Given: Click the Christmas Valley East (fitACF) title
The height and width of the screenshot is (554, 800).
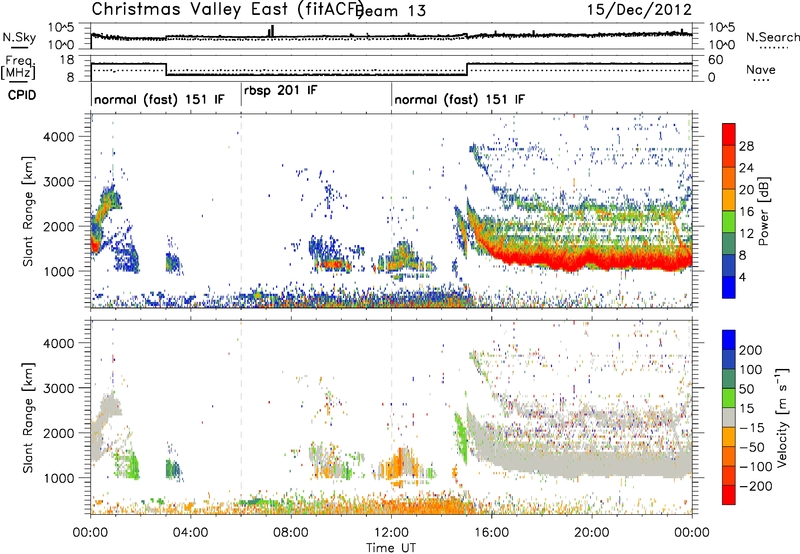Looking at the screenshot, I should [227, 9].
